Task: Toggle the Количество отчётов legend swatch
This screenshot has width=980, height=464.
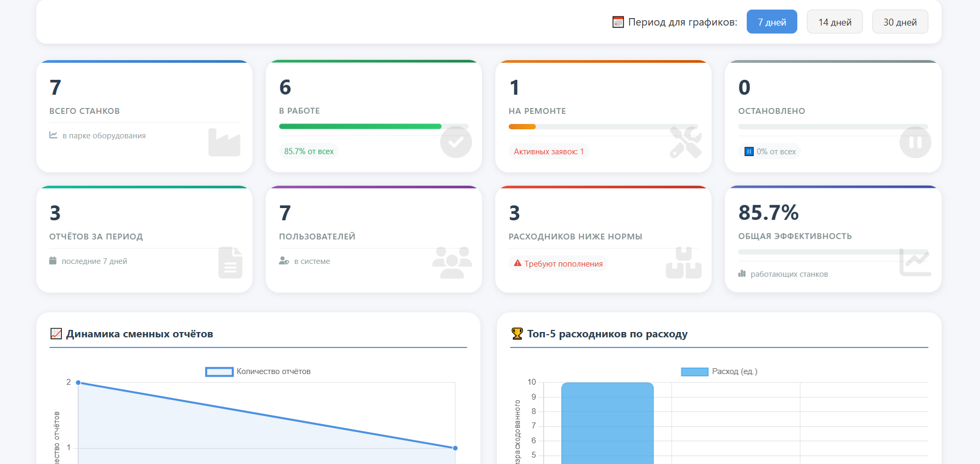Action: pos(219,371)
